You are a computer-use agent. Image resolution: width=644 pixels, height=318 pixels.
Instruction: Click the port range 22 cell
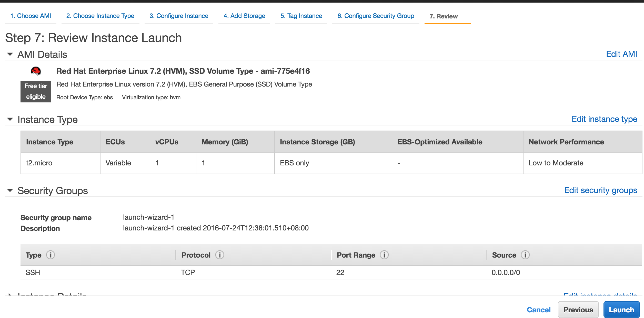click(x=340, y=272)
